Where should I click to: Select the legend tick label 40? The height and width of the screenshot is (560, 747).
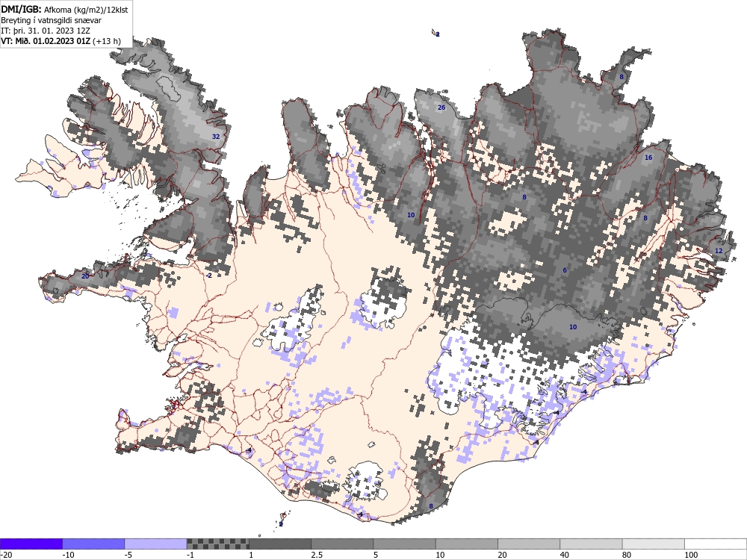[565, 555]
